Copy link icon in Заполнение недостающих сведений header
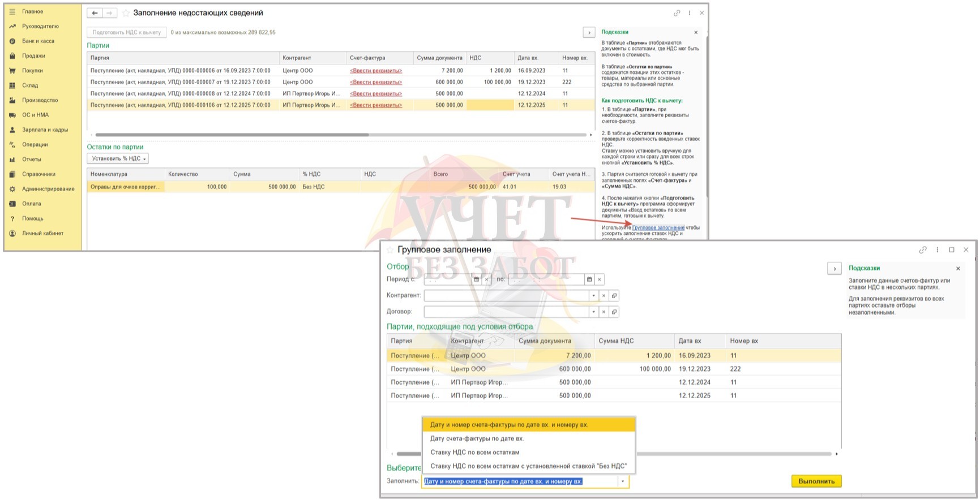Viewport: 980px width, 500px height. (677, 13)
